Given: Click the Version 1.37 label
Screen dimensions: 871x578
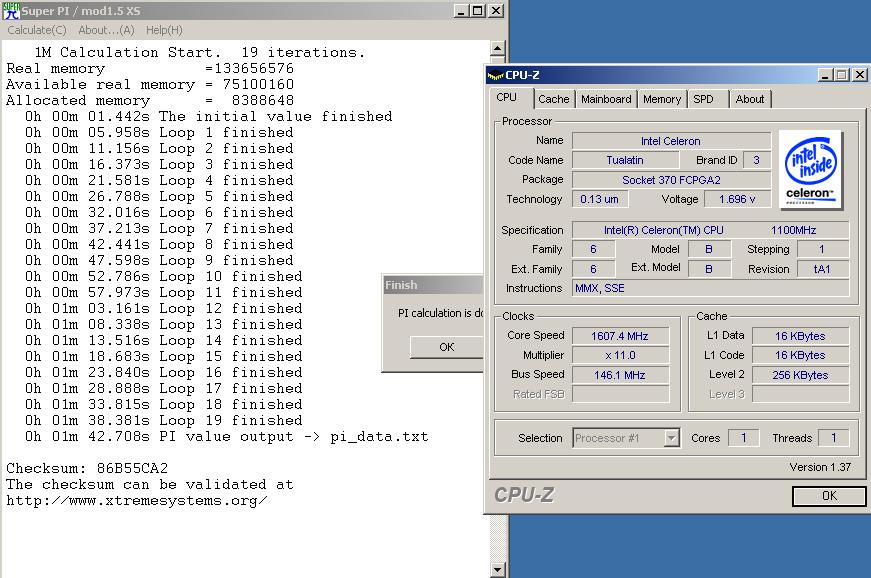Looking at the screenshot, I should (820, 467).
